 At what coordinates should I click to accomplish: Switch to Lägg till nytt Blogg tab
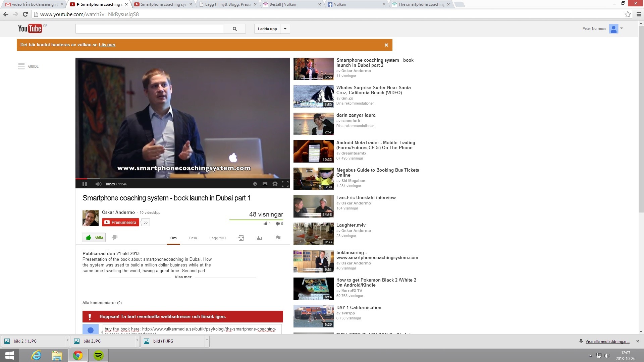[228, 4]
